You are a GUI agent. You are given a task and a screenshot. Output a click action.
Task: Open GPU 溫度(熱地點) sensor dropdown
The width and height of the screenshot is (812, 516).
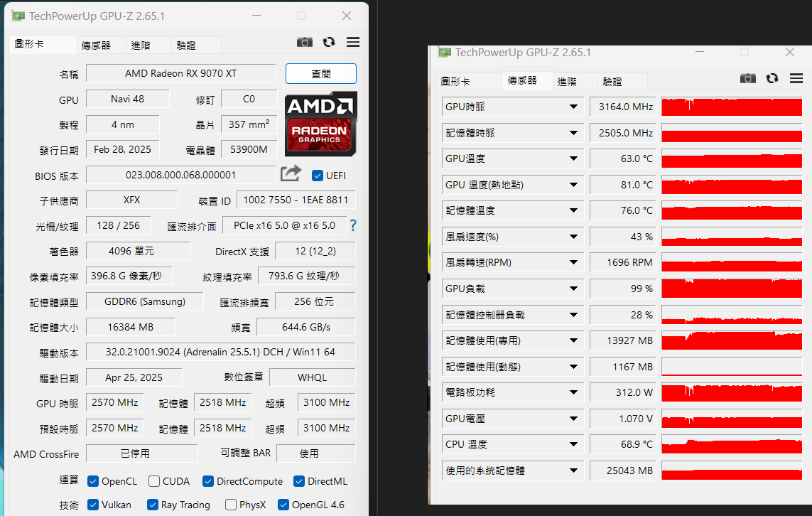click(573, 184)
